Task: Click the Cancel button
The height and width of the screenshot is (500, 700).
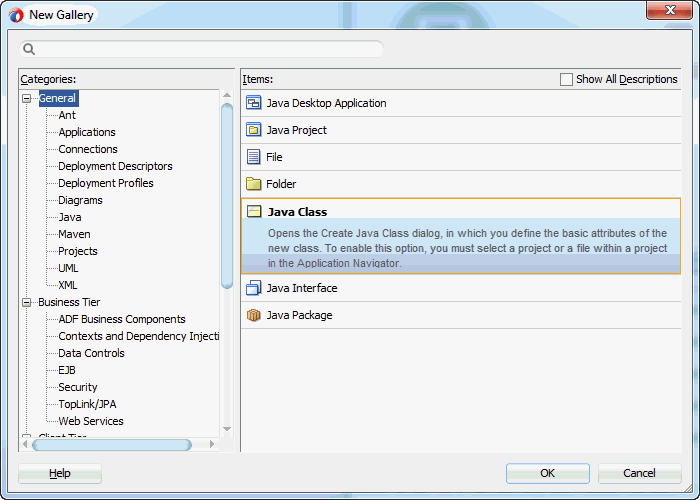Action: pyautogui.click(x=639, y=473)
